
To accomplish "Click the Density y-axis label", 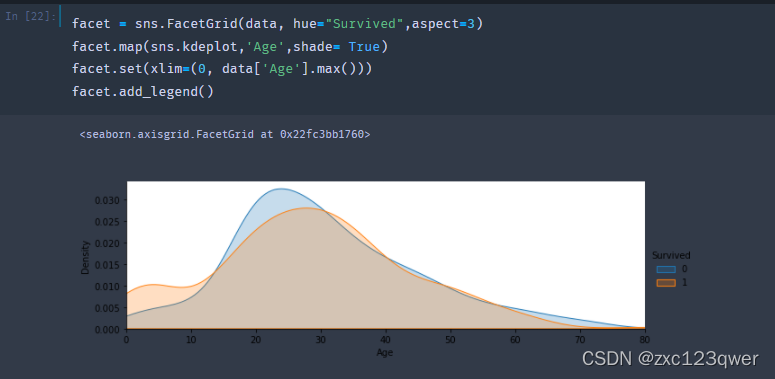I will click(x=85, y=257).
